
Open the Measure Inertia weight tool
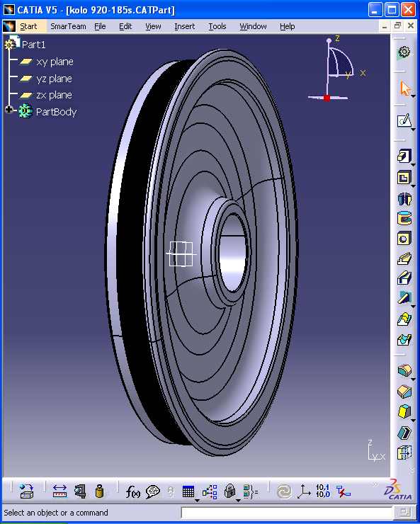(100, 491)
